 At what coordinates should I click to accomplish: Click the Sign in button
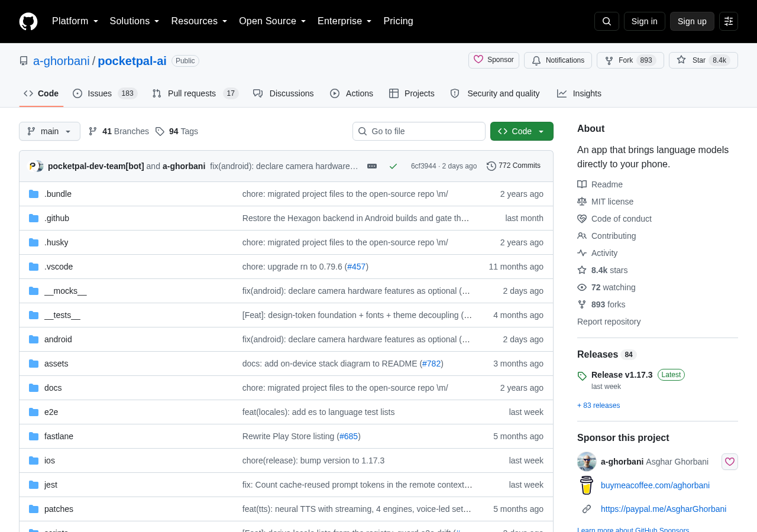(x=645, y=21)
